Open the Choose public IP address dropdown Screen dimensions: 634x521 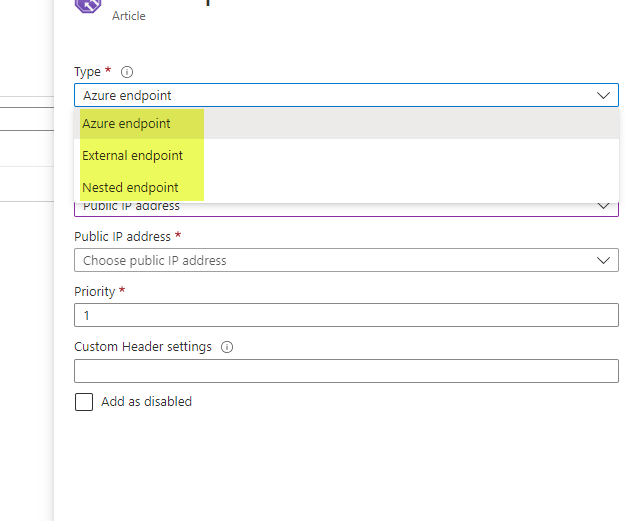pos(345,260)
